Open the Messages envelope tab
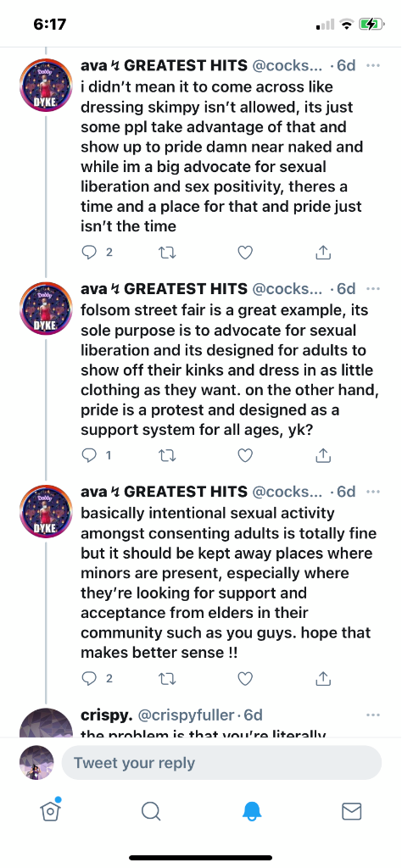The height and width of the screenshot is (868, 402). (x=352, y=811)
